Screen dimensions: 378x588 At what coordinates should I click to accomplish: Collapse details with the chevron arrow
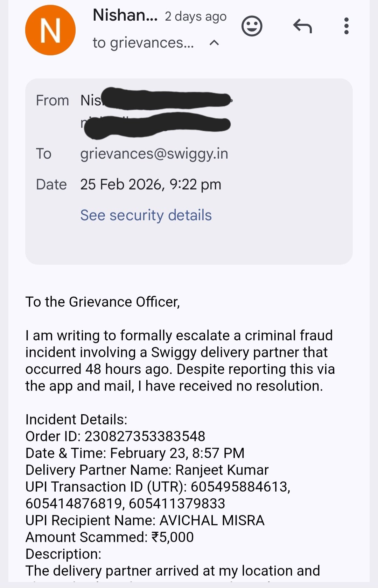[x=214, y=43]
